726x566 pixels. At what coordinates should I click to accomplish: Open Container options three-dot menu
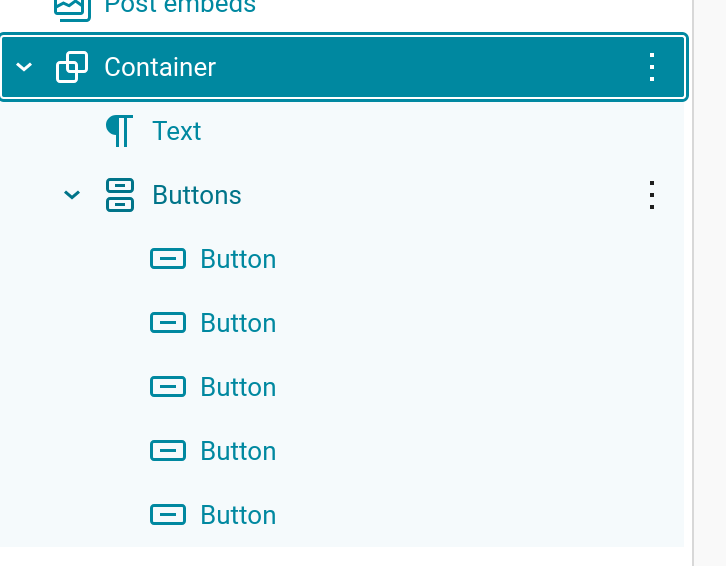652,67
